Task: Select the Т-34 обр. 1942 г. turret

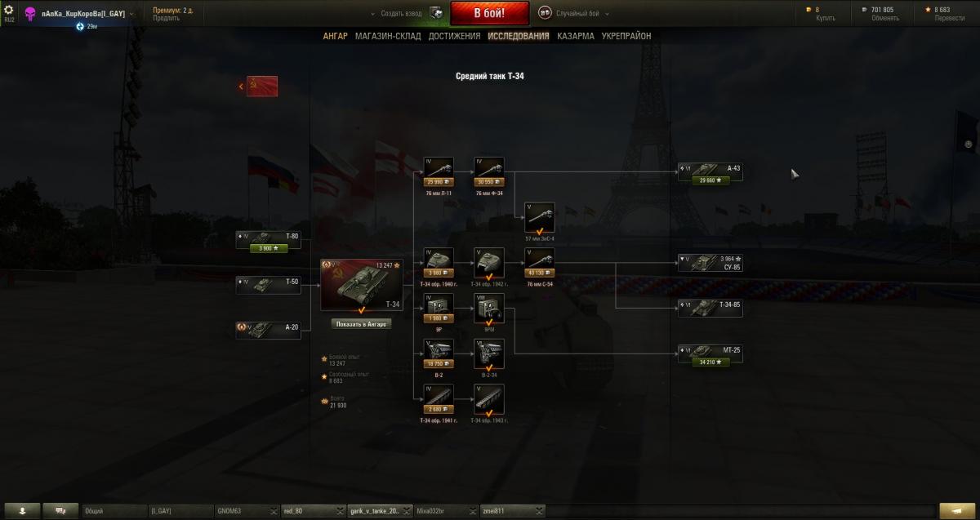Action: pyautogui.click(x=488, y=263)
